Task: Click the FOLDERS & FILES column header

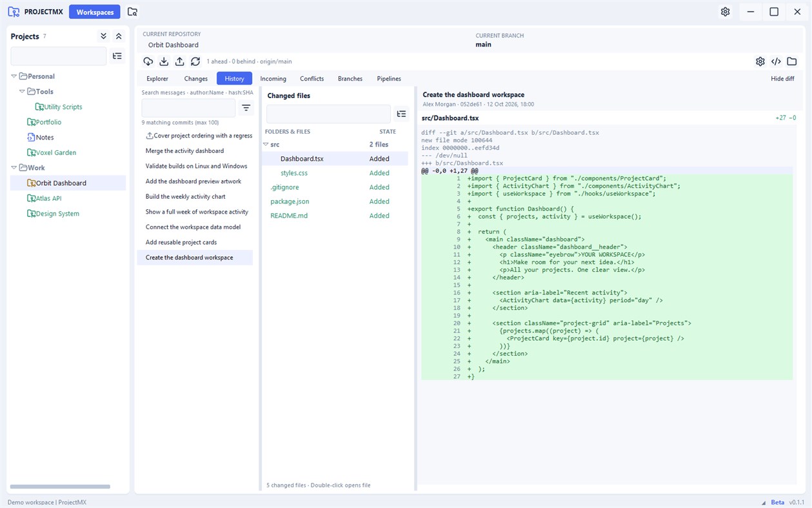Action: click(x=288, y=132)
